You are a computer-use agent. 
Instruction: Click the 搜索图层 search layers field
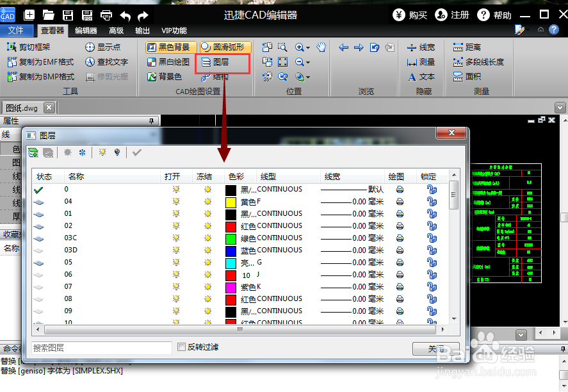pos(102,348)
